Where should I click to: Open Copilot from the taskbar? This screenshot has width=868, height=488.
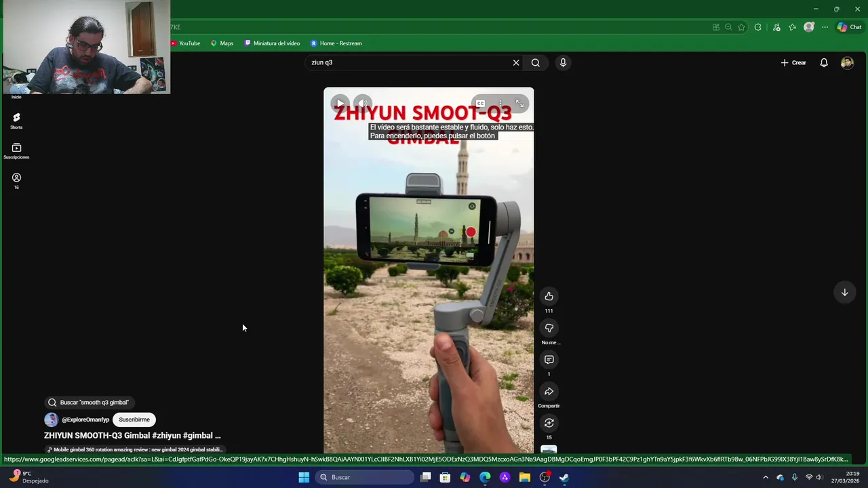click(465, 477)
